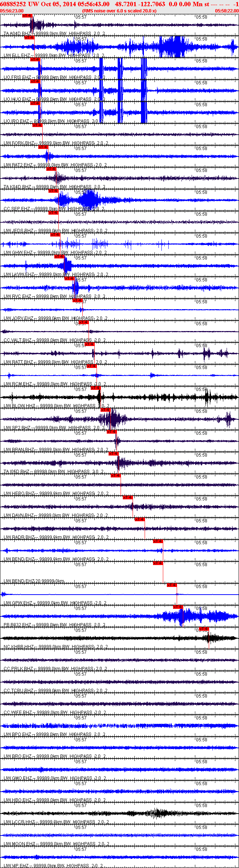This screenshot has height=868, width=239.
Task: Click the 'UW GHW EHZ' station label
Action: (18, 253)
